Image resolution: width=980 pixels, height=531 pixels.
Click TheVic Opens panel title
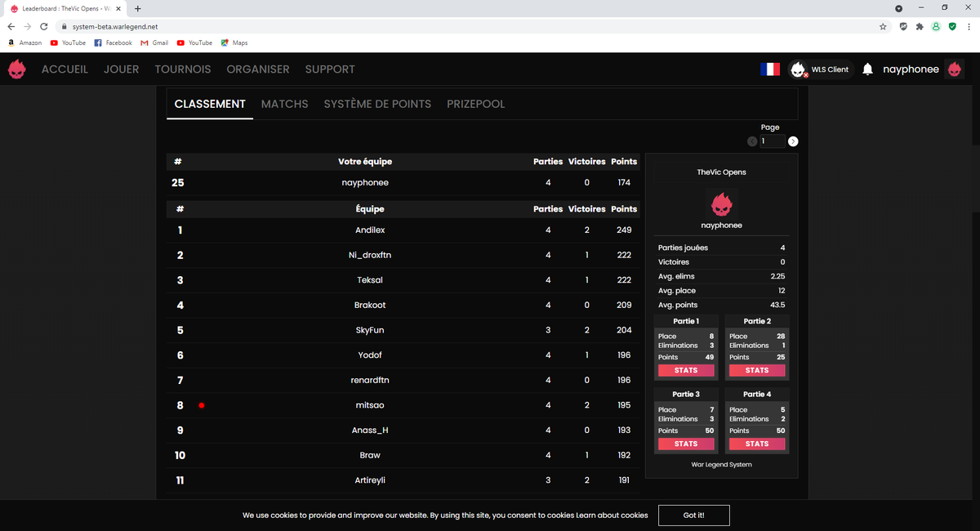tap(721, 172)
